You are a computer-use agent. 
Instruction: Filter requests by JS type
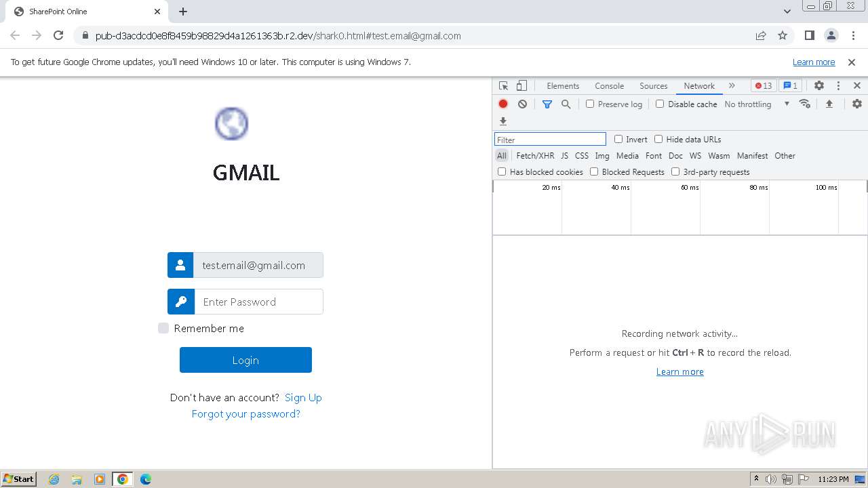point(564,156)
